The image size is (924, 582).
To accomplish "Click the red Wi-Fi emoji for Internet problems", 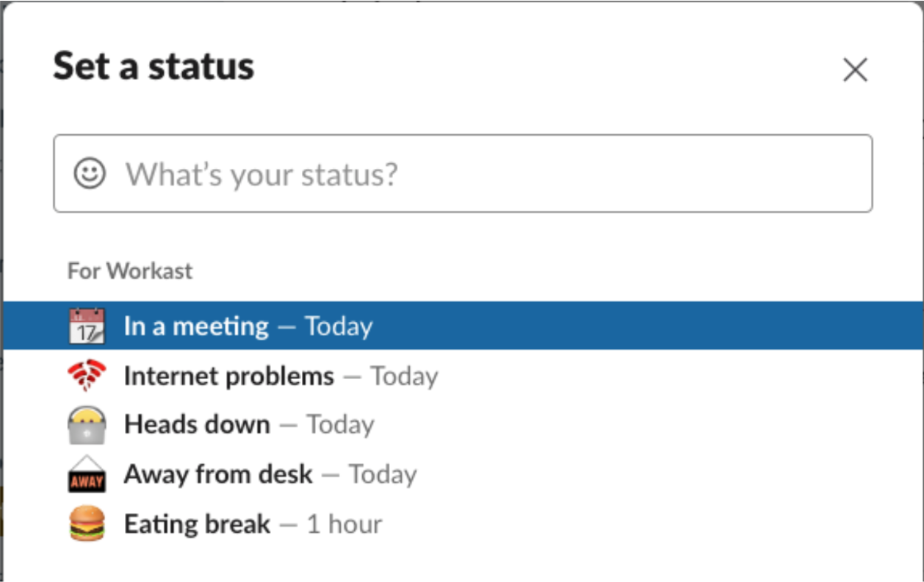I will 87,375.
